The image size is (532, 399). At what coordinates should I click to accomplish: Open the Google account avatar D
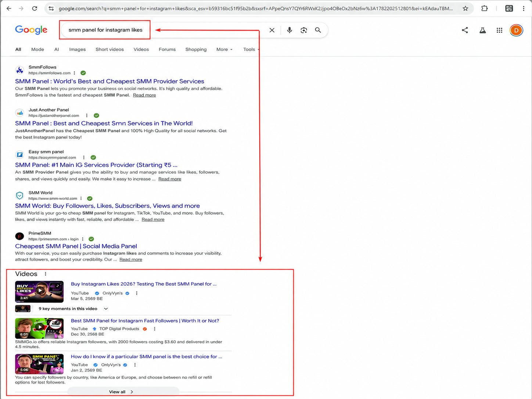point(516,30)
